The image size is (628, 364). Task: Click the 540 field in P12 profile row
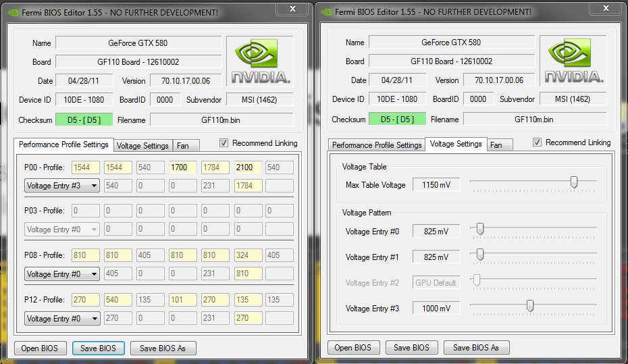pos(117,300)
